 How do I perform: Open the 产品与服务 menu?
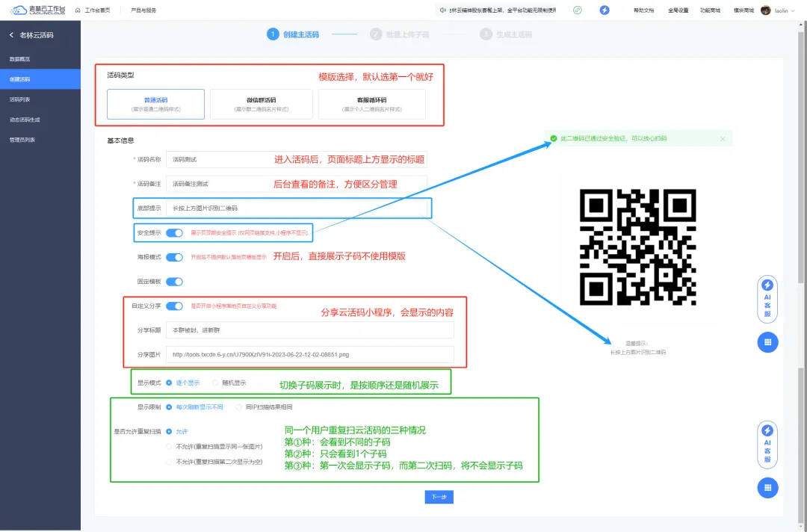tap(143, 10)
